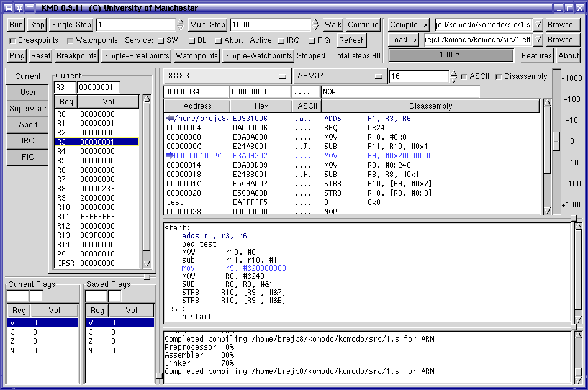Open the ARM32 instruction set dropdown
588x390 pixels.
coord(339,76)
